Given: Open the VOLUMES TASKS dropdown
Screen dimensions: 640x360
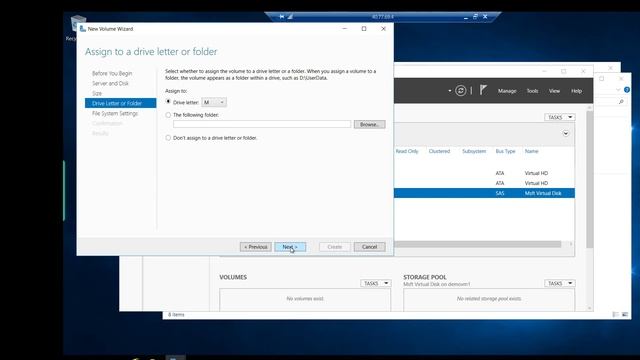Looking at the screenshot, I should pos(376,283).
